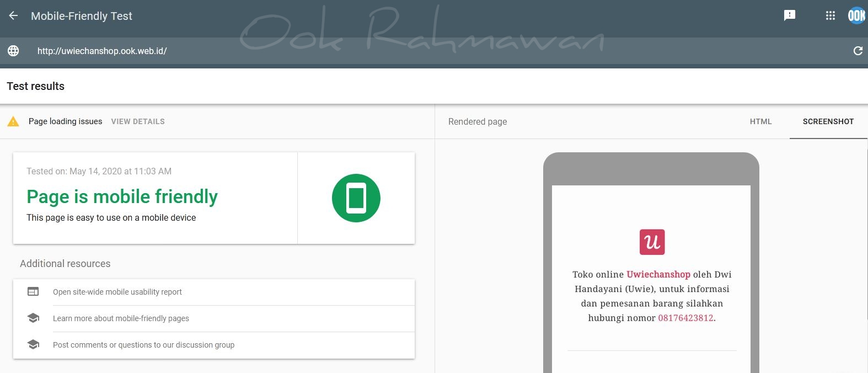868x373 pixels.
Task: Open site-wide mobile usability report
Action: (x=117, y=292)
